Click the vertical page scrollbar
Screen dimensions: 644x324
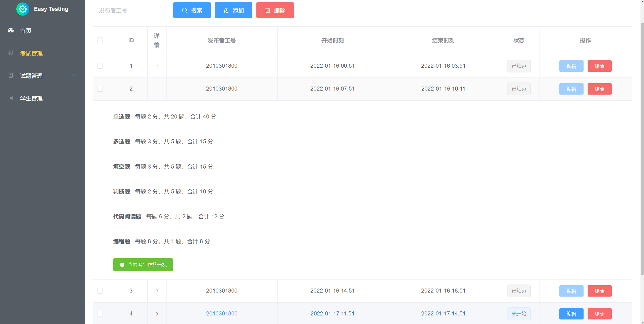tap(642, 148)
